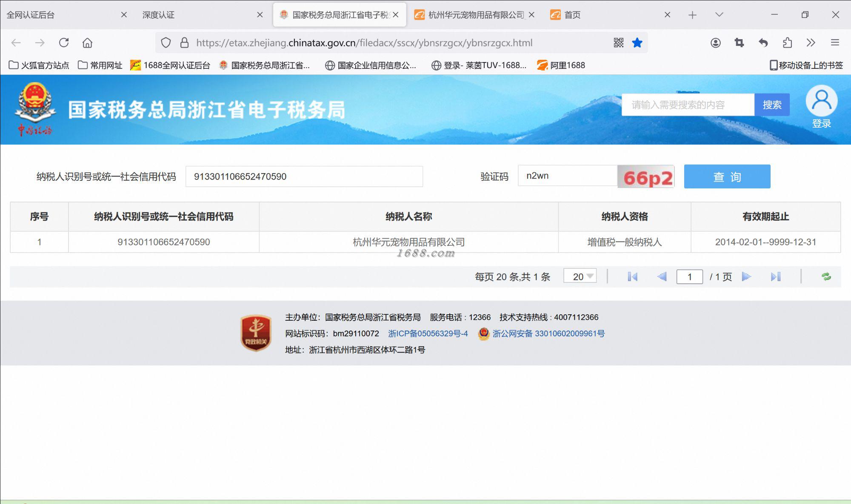Click the QR code icon in address bar

coord(619,43)
